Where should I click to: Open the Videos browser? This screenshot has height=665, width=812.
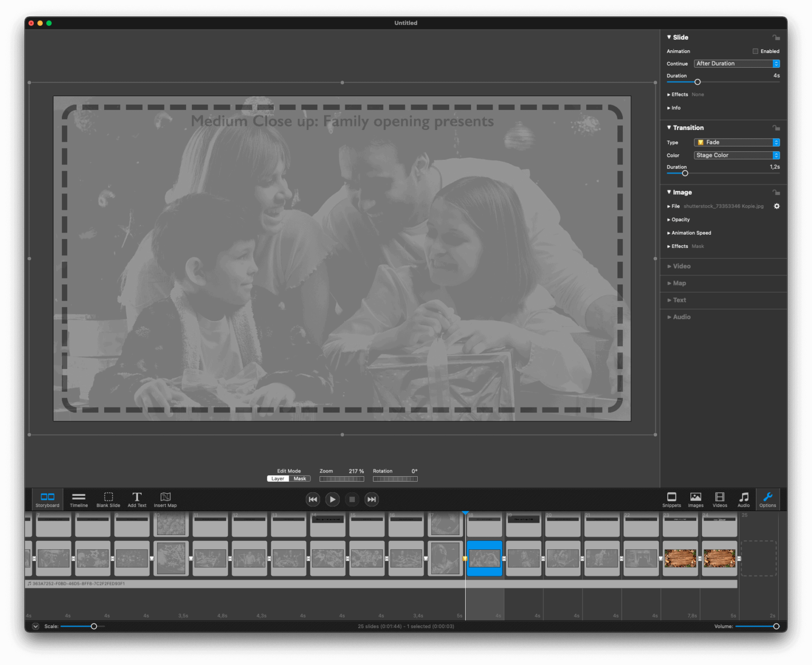coord(719,499)
